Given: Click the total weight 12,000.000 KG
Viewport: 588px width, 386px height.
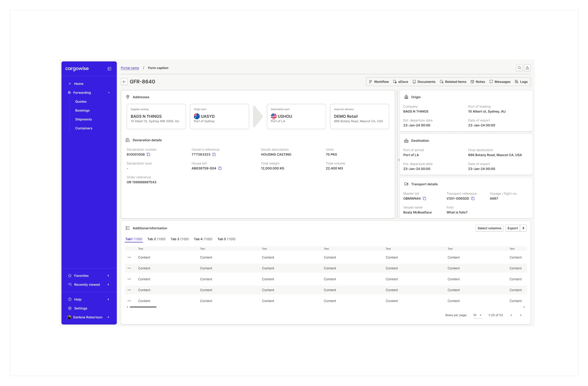Looking at the screenshot, I should pos(273,168).
